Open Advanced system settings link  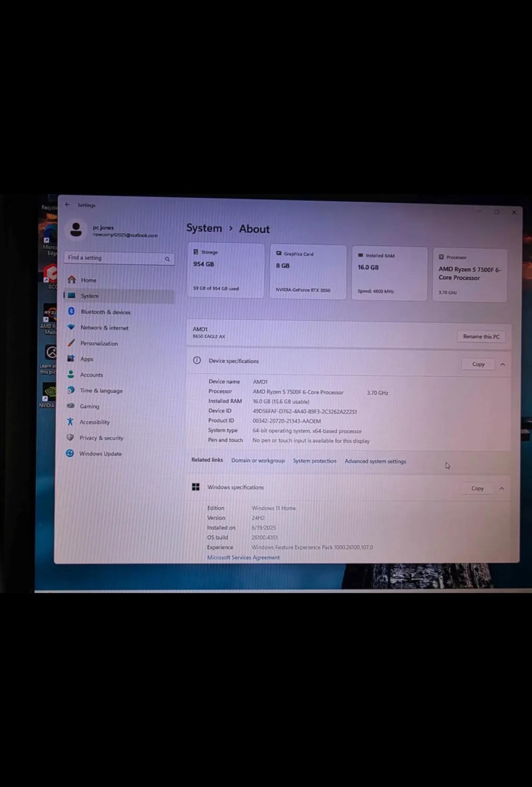click(375, 461)
